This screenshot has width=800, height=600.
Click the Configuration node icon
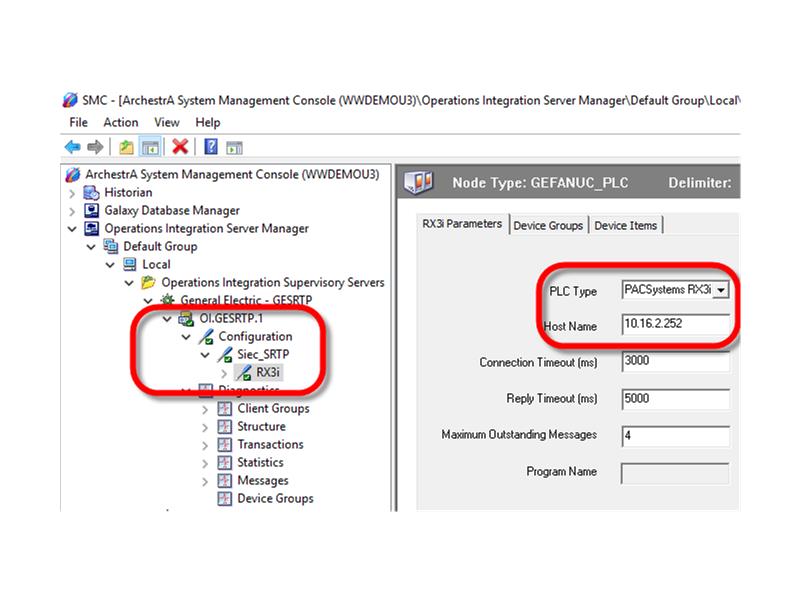pos(206,337)
